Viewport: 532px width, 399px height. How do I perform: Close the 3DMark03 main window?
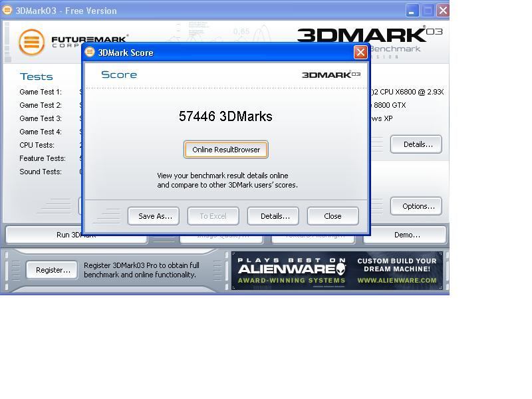click(443, 11)
